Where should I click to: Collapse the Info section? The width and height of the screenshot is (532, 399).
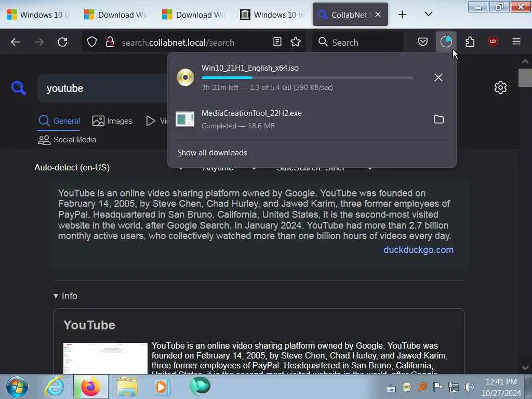[x=65, y=296]
